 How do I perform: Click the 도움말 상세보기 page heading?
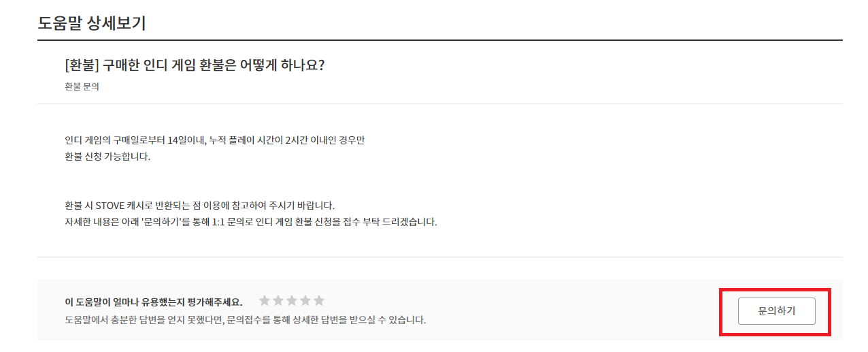[92, 23]
